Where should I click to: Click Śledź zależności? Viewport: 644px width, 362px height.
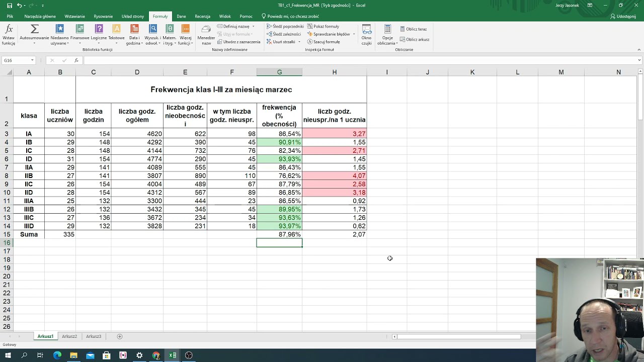[x=284, y=34]
